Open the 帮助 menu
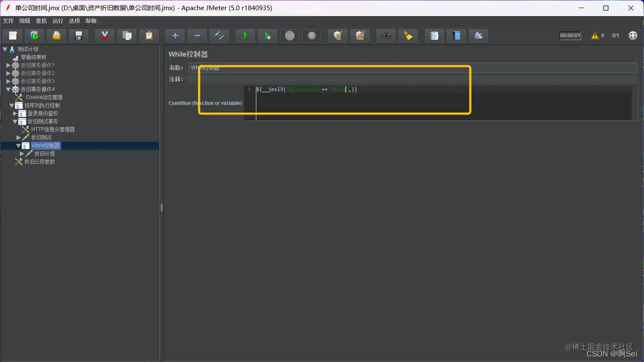Screen dimensions: 644x362 [x=91, y=21]
